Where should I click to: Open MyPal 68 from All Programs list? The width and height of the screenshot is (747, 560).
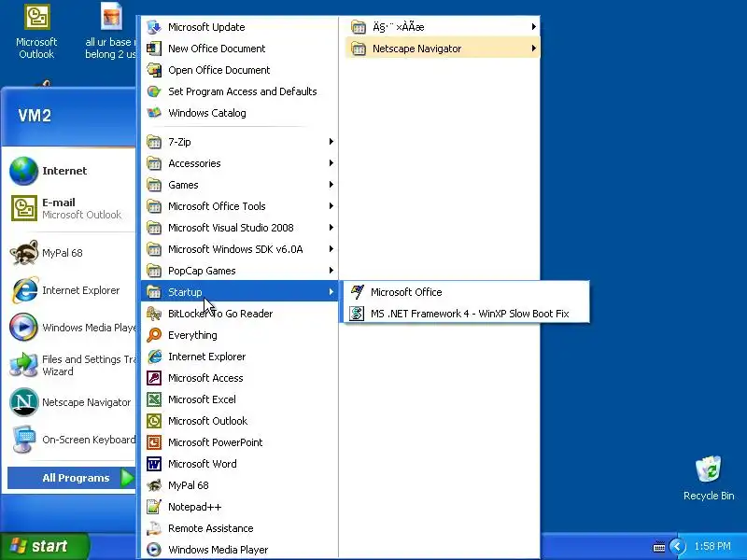240,485
